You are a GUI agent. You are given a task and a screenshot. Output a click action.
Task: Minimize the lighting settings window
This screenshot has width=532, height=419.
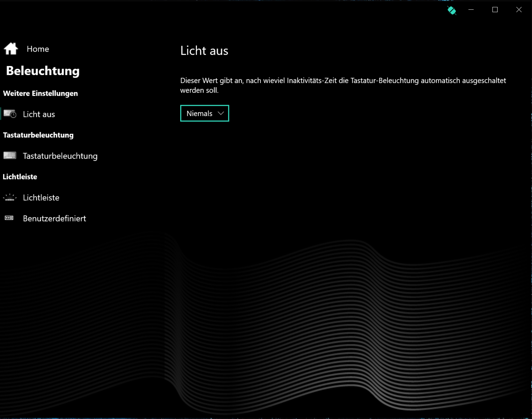471,10
